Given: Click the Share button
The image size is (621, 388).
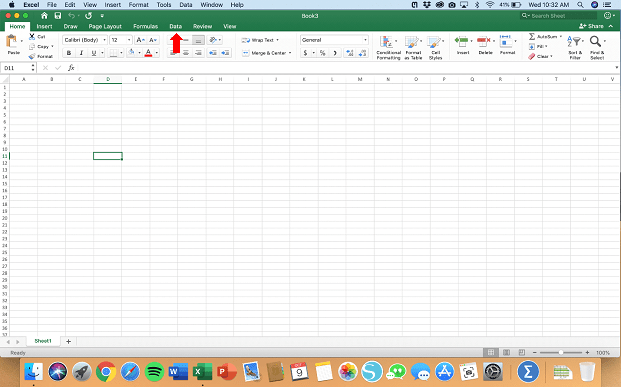Looking at the screenshot, I should (591, 26).
